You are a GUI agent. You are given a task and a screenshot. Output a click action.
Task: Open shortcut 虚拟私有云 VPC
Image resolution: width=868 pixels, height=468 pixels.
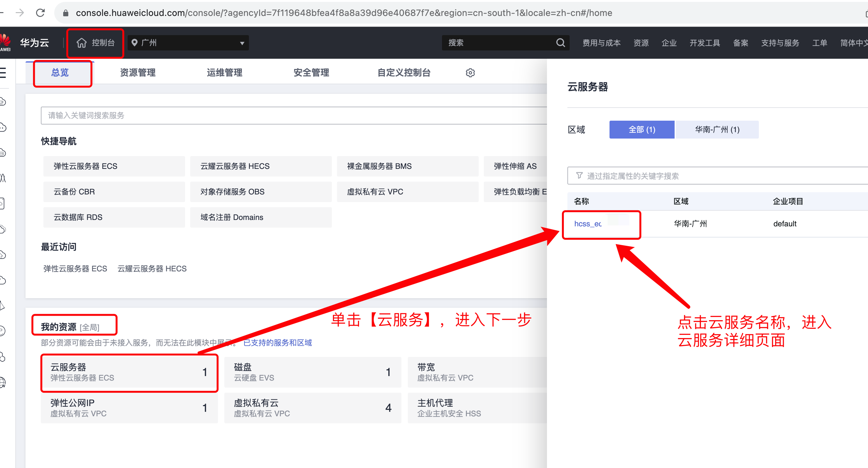click(408, 192)
